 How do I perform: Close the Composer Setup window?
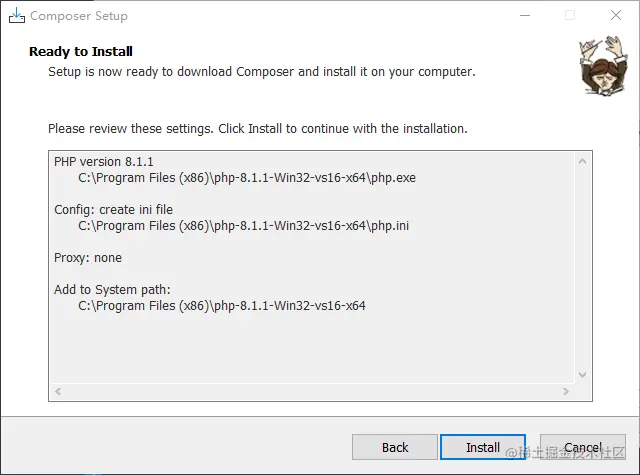coord(616,16)
